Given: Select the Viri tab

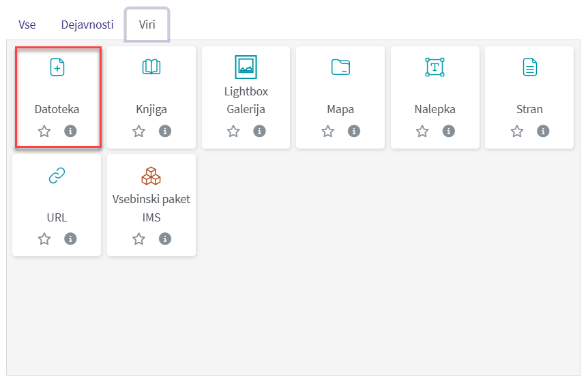Looking at the screenshot, I should pyautogui.click(x=147, y=25).
